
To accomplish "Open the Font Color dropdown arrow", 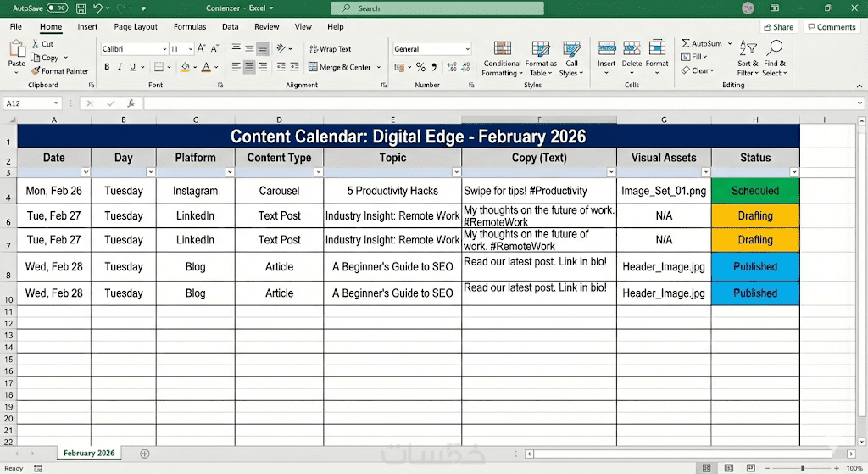I will coord(216,67).
